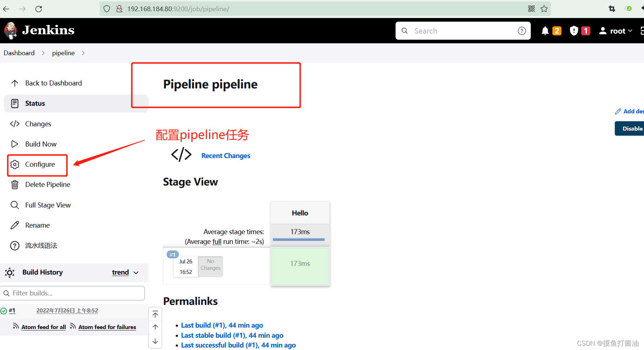Click the orange notification count badge 2

557,31
